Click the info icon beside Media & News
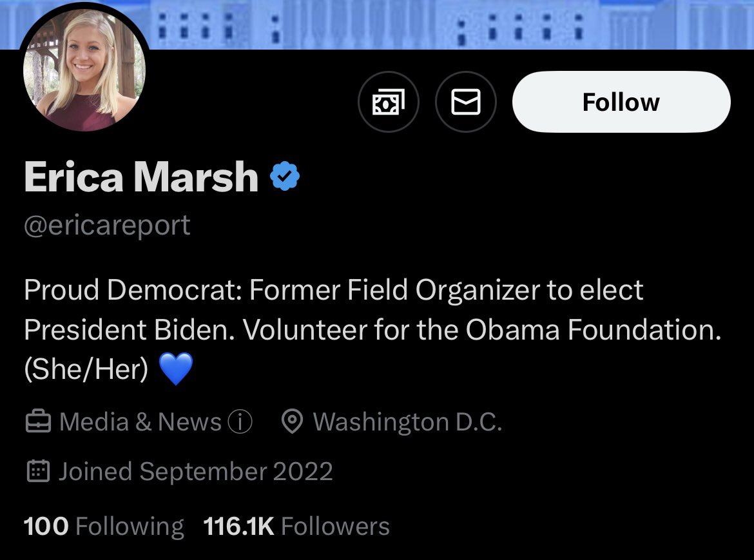Viewport: 754px width, 560px height. 240,421
